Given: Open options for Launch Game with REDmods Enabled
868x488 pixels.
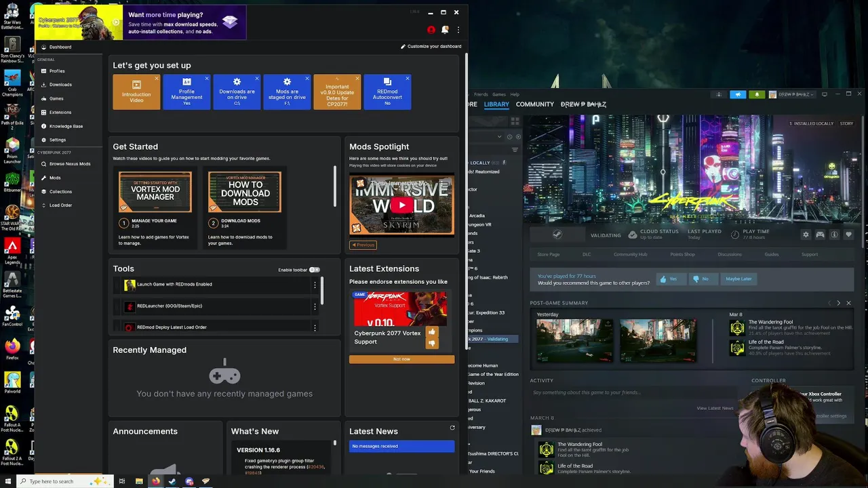Looking at the screenshot, I should (315, 285).
